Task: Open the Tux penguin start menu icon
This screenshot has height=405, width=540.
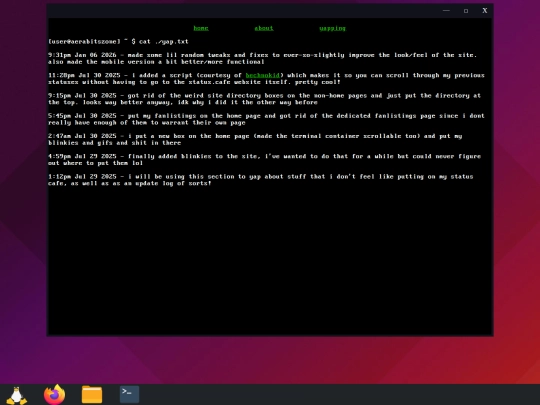Action: 17,395
